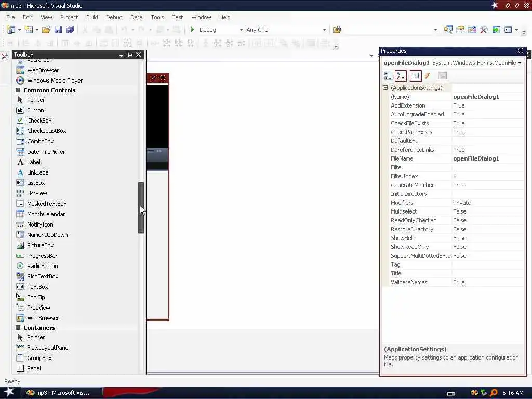Click the star Start button on the taskbar
532x399 pixels.
[x=9, y=392]
